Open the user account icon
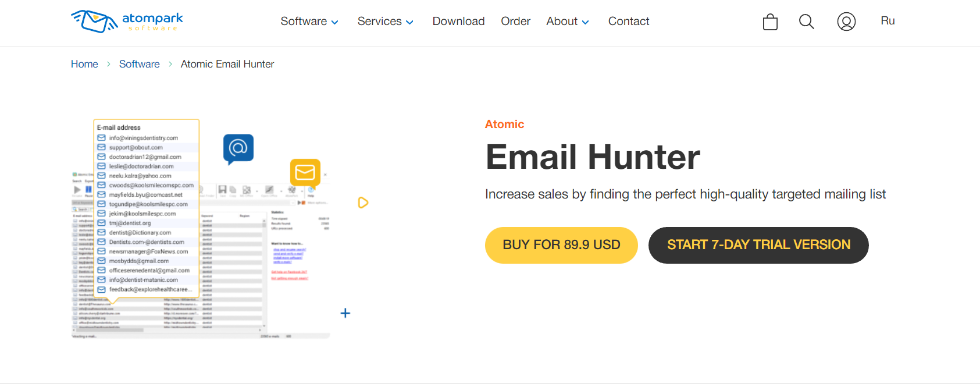Screen dimensions: 980x390 846,22
